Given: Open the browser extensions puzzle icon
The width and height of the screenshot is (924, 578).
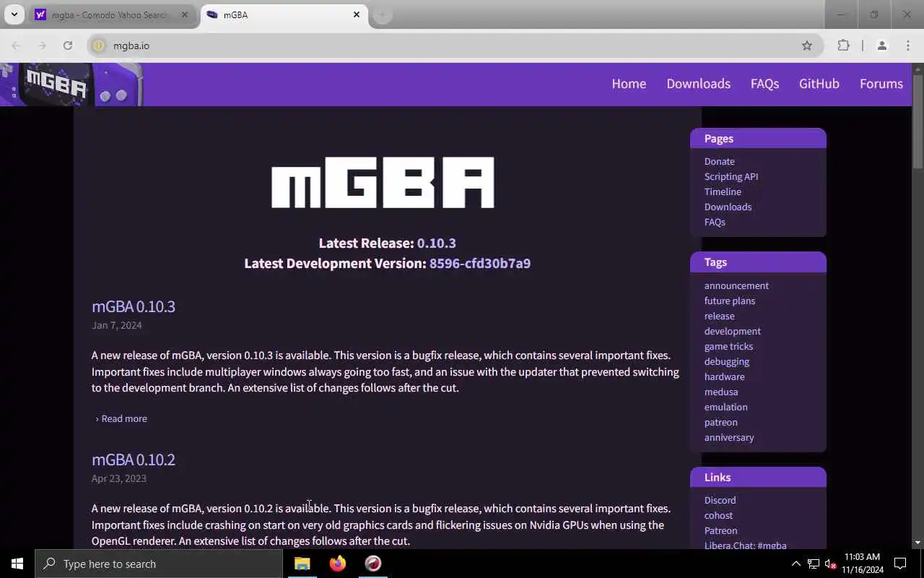Looking at the screenshot, I should tap(843, 46).
